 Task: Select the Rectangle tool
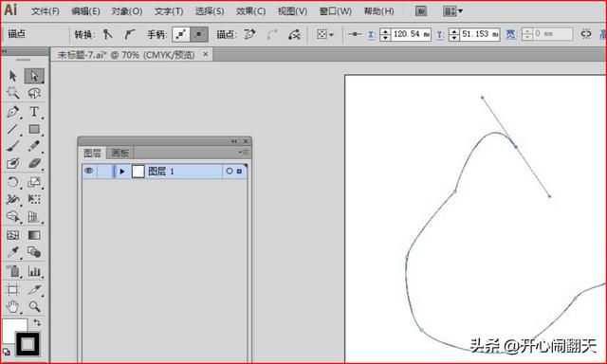34,129
